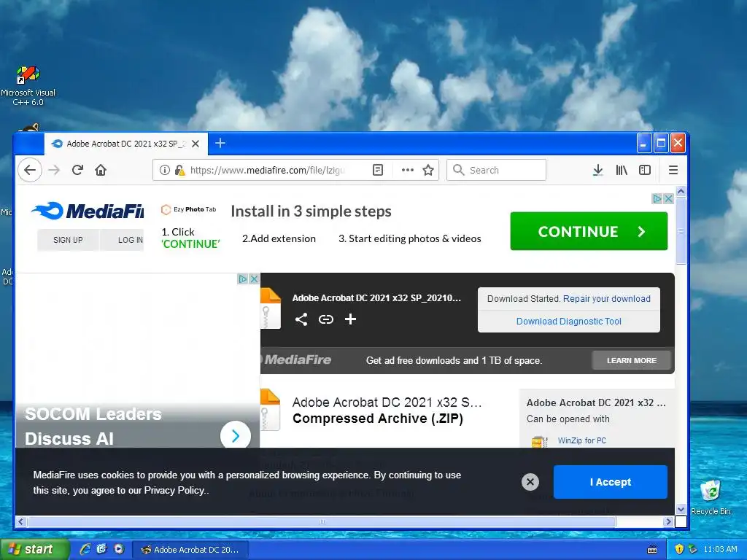
Task: Launch Internet Explorer from quick launch
Action: 85,549
